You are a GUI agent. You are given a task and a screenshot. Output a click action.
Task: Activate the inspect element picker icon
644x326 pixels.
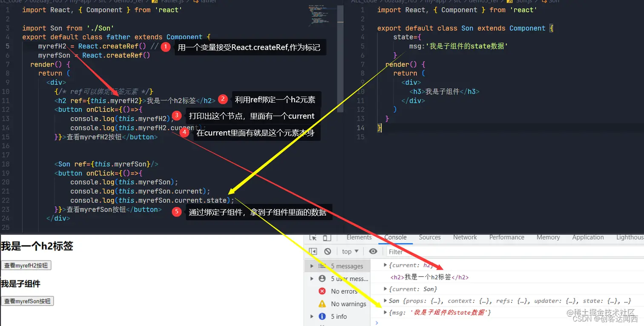click(x=313, y=238)
